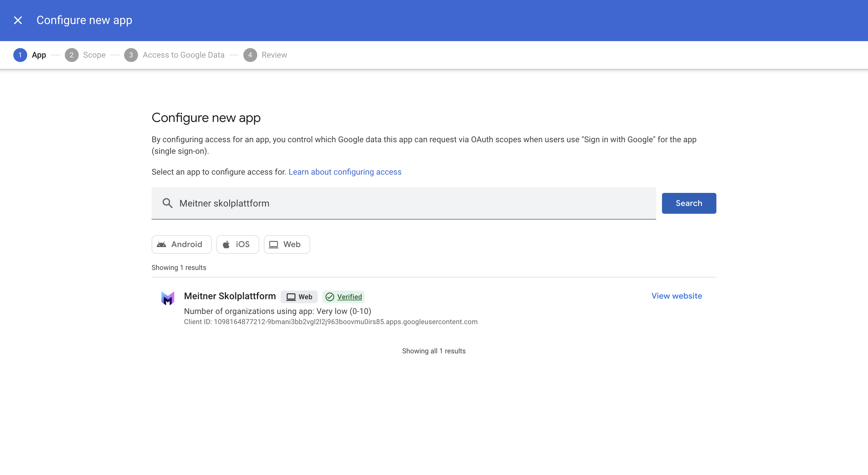Select the Access to Google Data step label

[183, 55]
